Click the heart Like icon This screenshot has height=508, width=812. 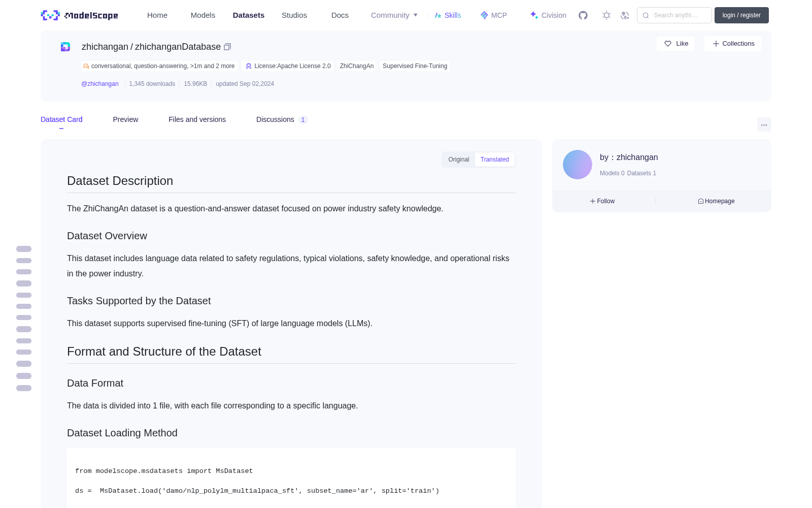[668, 44]
